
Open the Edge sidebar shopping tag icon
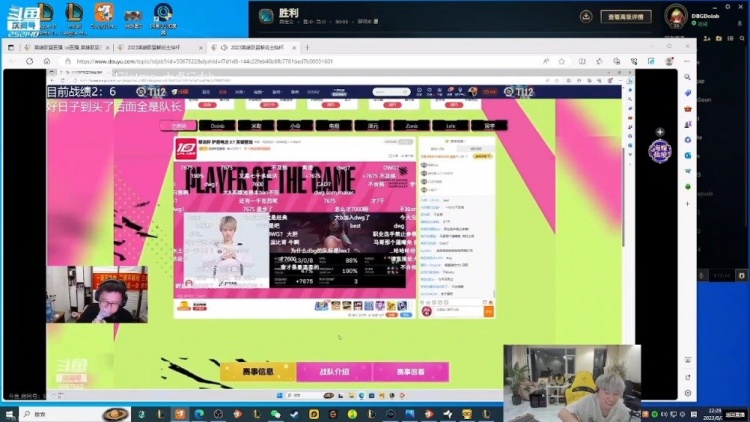point(687,93)
